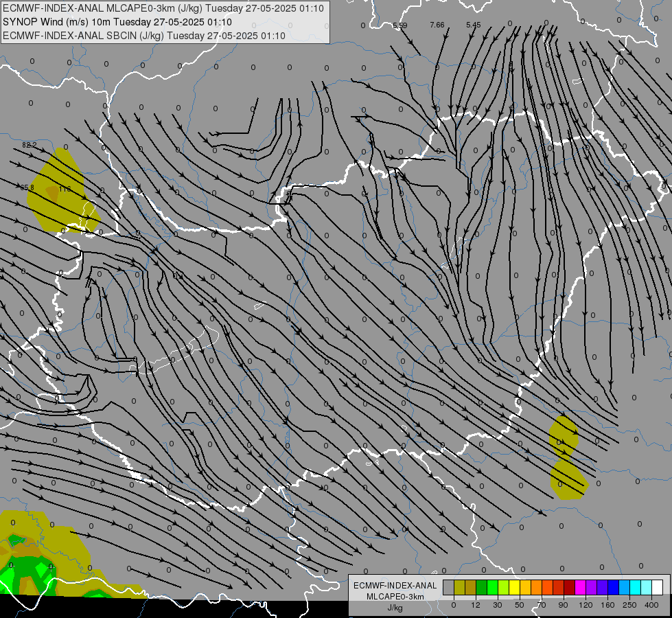672x618 pixels.
Task: Click the J/kg unit label in legend
Action: (x=395, y=608)
